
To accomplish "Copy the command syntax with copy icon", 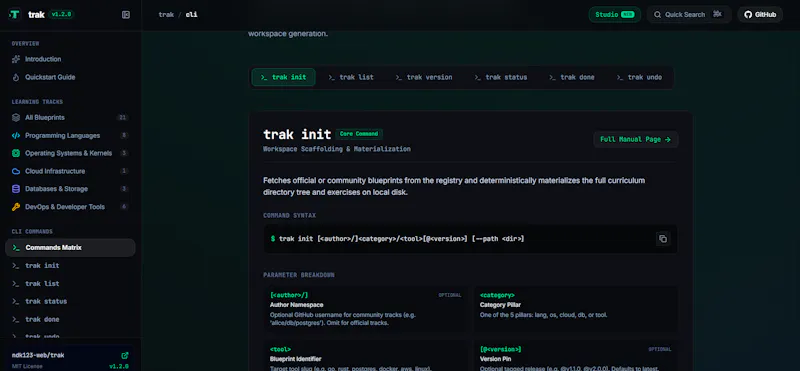I will [663, 239].
